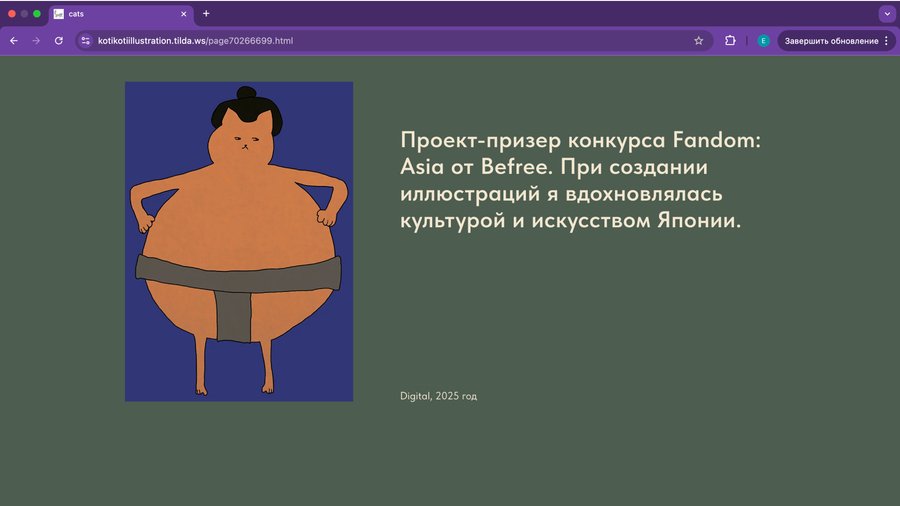The image size is (900, 506).
Task: Click the red close window button
Action: tap(11, 14)
